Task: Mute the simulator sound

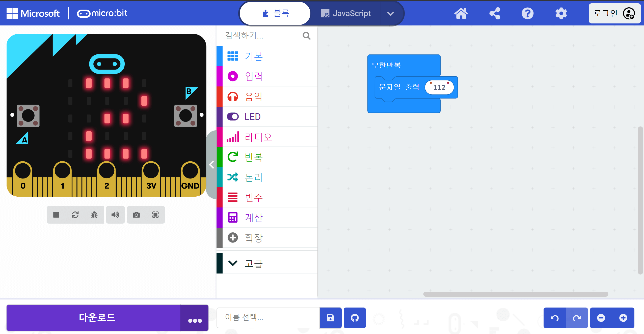Action: pyautogui.click(x=115, y=215)
